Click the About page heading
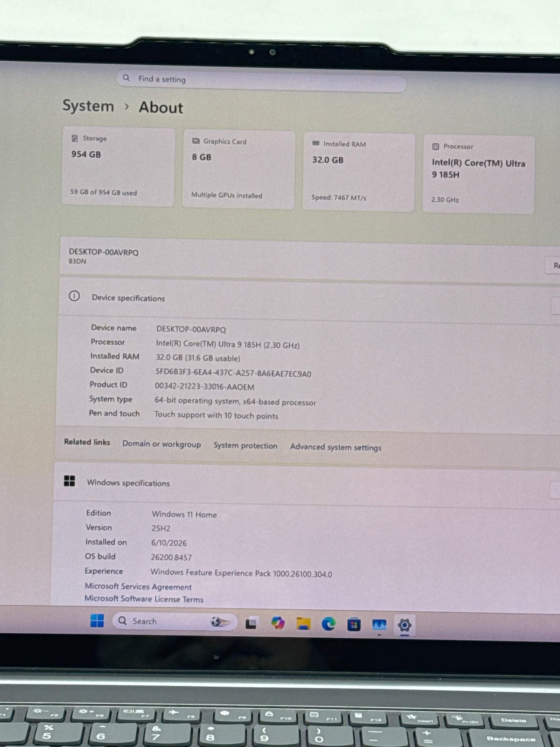Screen dimensions: 560x747 pyautogui.click(x=161, y=107)
